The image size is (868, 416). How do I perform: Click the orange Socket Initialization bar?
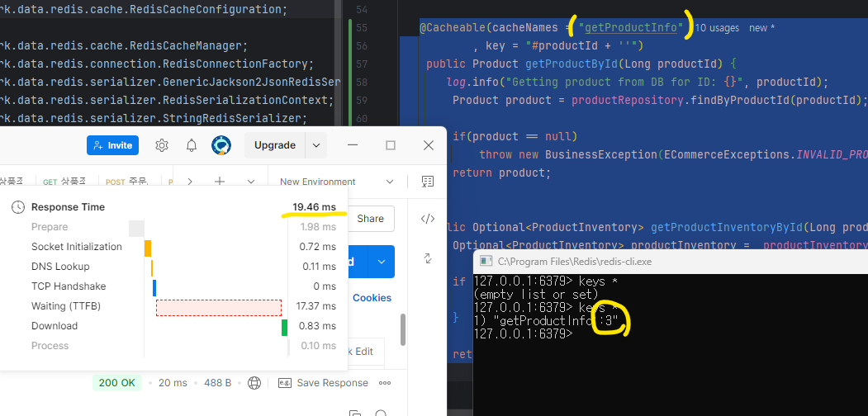pyautogui.click(x=148, y=248)
